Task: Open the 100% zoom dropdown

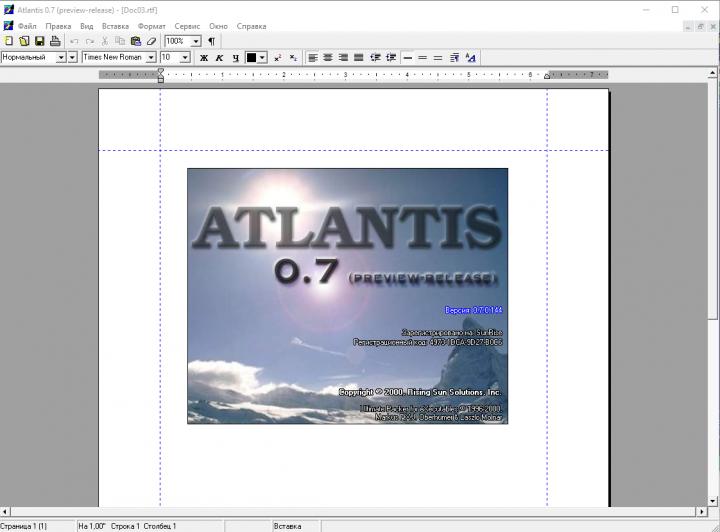Action: 196,41
